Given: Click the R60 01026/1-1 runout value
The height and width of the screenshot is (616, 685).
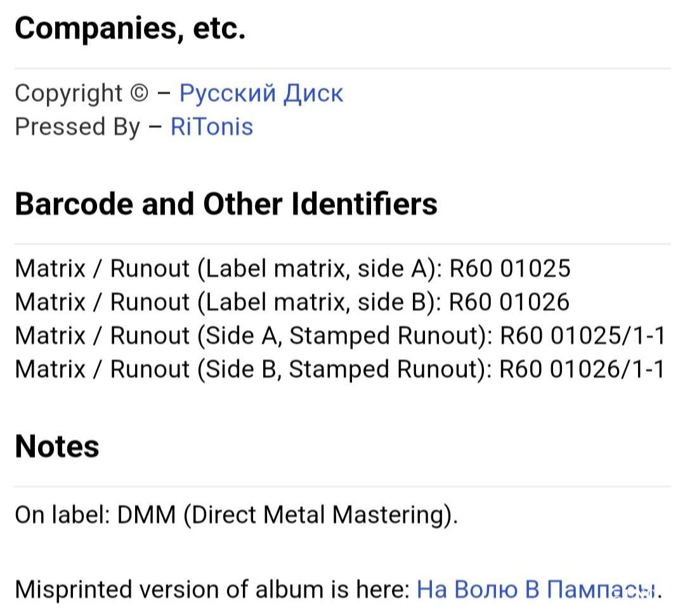Looking at the screenshot, I should 582,369.
